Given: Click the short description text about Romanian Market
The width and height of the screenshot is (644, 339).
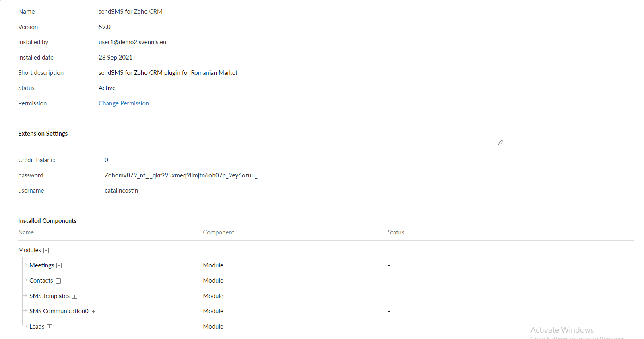Looking at the screenshot, I should coord(168,73).
